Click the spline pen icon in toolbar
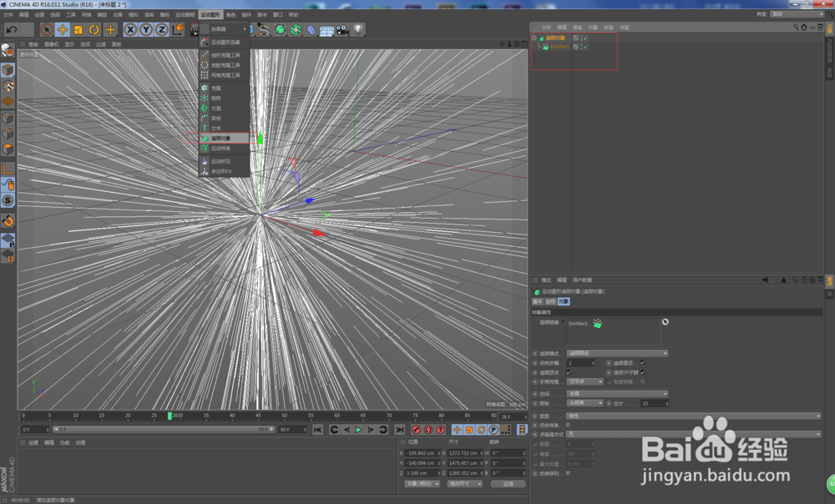Screen dimensions: 835x504 click(264, 30)
